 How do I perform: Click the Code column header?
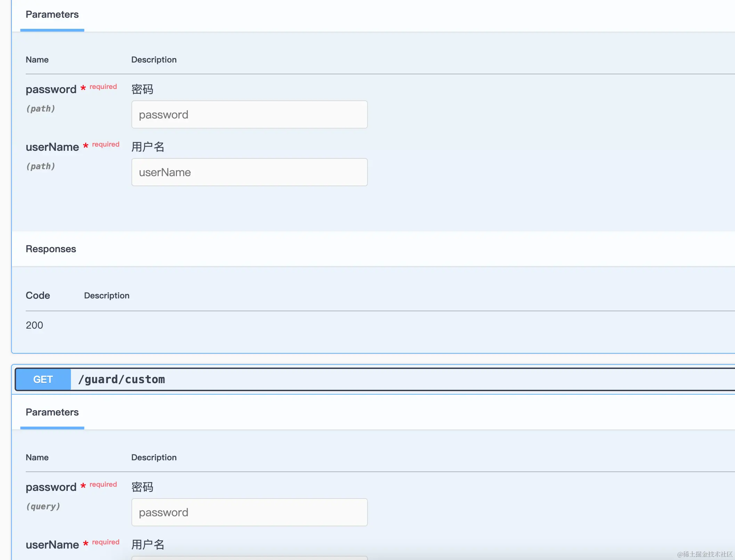click(38, 295)
